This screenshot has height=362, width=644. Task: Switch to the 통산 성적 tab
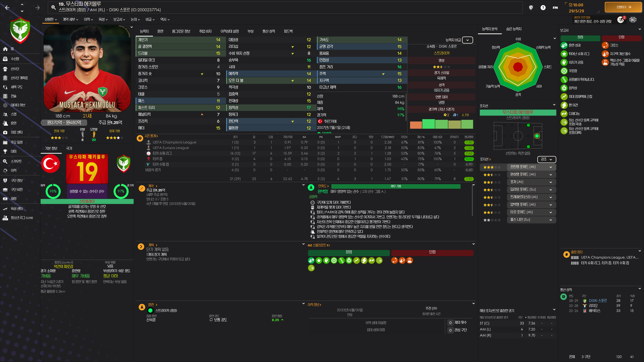tap(268, 31)
